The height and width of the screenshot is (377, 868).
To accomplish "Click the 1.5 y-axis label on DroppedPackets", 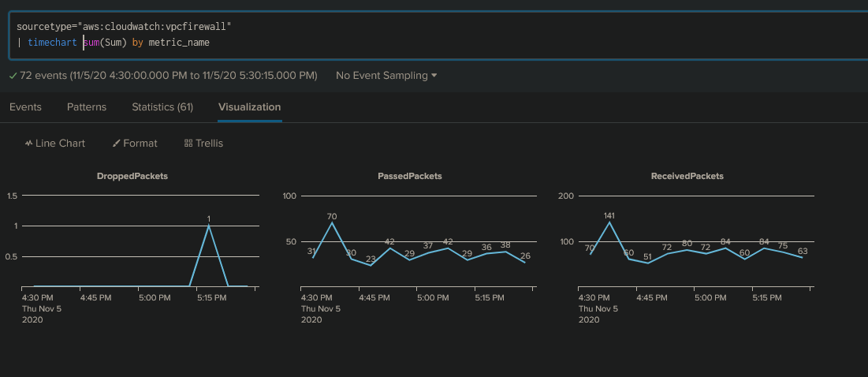I will [12, 196].
